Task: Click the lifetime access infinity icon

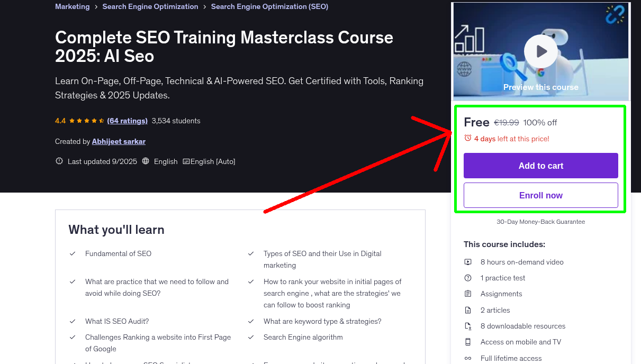Action: coord(468,358)
